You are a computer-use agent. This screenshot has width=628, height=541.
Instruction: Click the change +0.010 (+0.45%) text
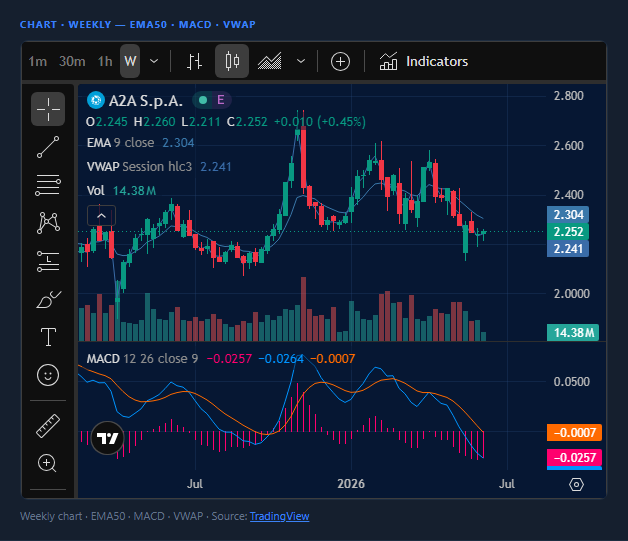pos(320,122)
